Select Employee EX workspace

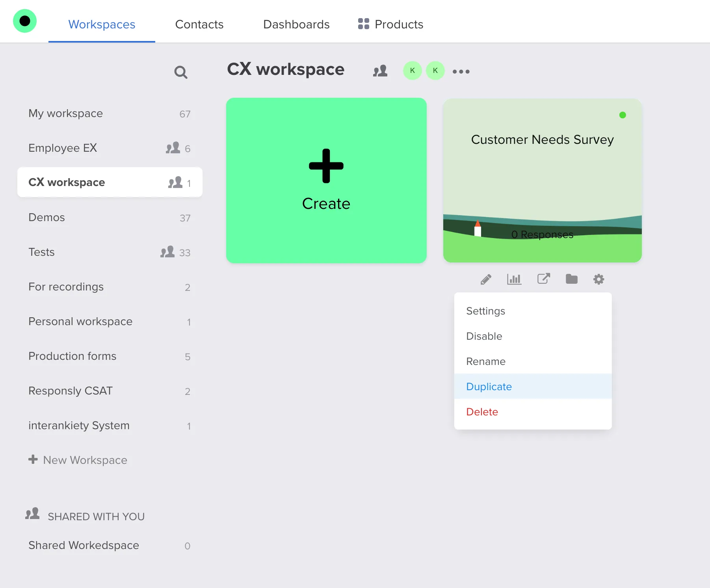click(110, 148)
